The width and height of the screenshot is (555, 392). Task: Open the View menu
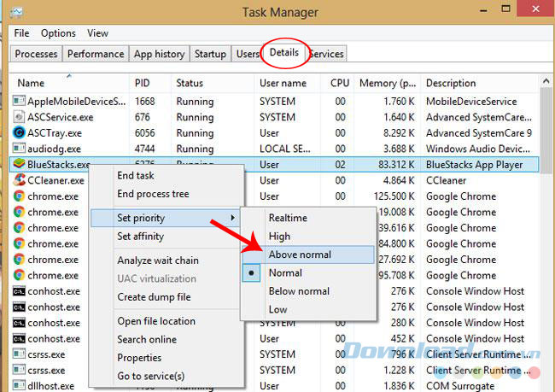pyautogui.click(x=97, y=33)
